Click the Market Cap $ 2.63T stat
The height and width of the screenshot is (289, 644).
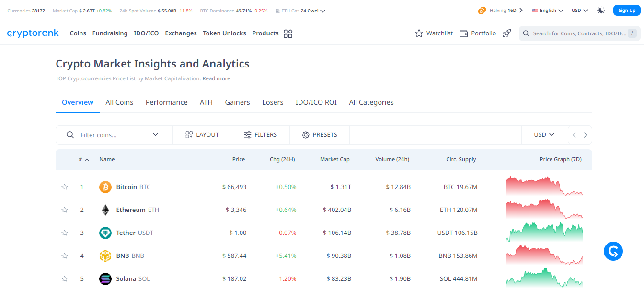(82, 11)
